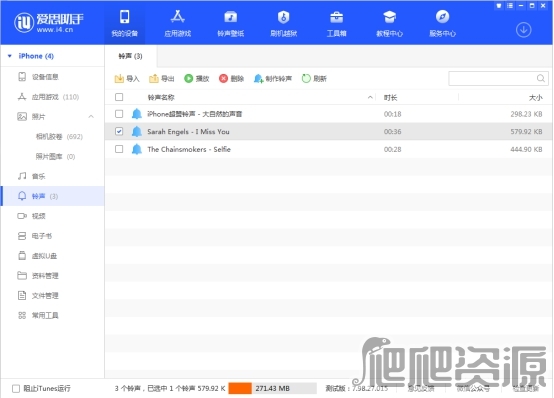Open the download manager circle icon
The width and height of the screenshot is (554, 398).
pyautogui.click(x=523, y=30)
